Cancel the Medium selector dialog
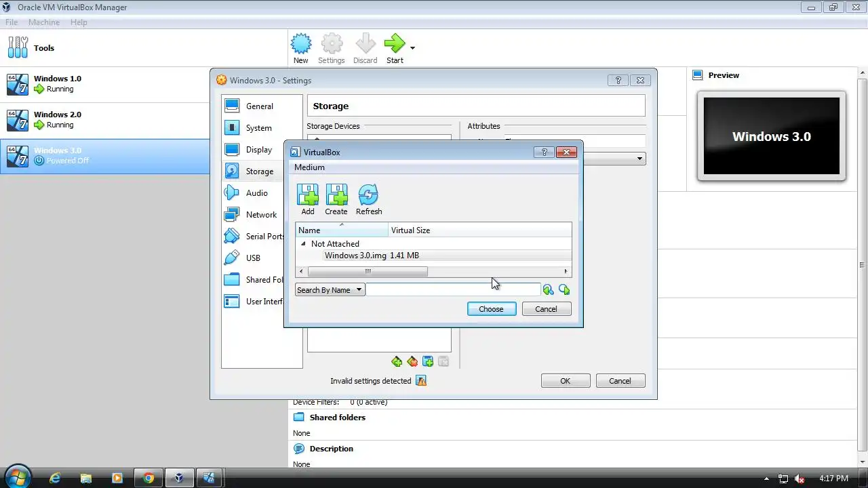 click(x=546, y=309)
